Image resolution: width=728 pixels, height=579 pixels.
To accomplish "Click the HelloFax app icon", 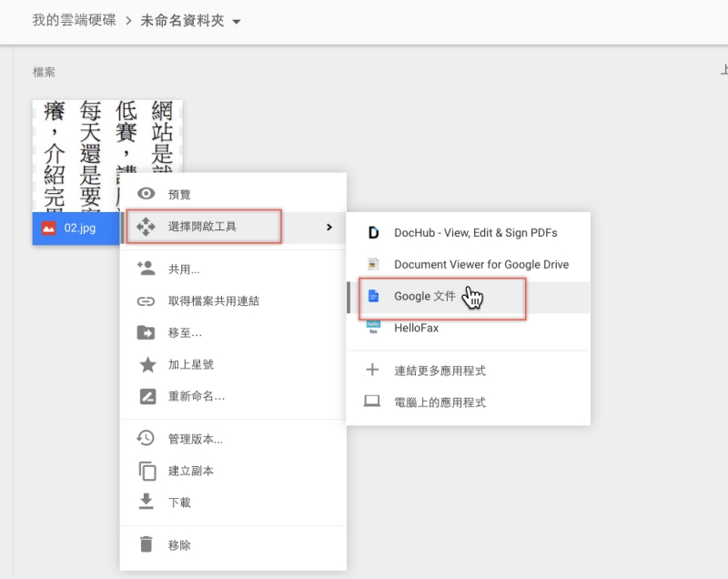I will pos(373,327).
